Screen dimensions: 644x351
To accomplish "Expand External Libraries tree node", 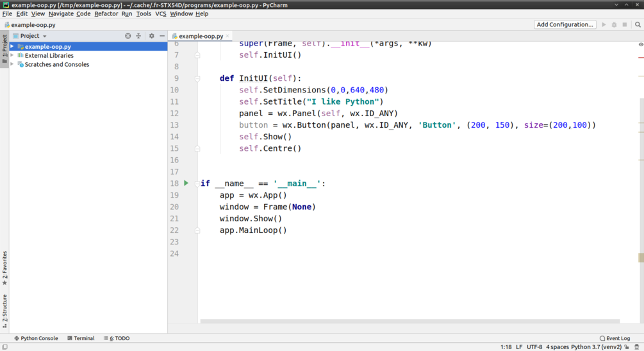I will (x=12, y=55).
